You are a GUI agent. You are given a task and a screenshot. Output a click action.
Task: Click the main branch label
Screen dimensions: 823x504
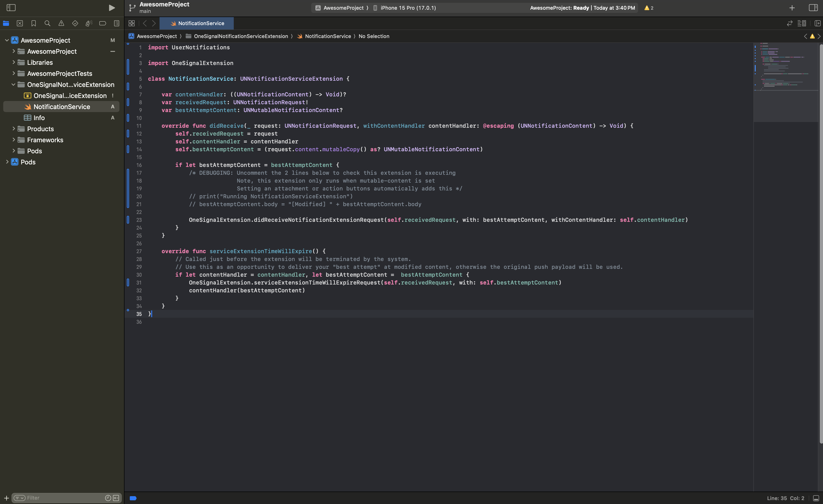point(145,11)
